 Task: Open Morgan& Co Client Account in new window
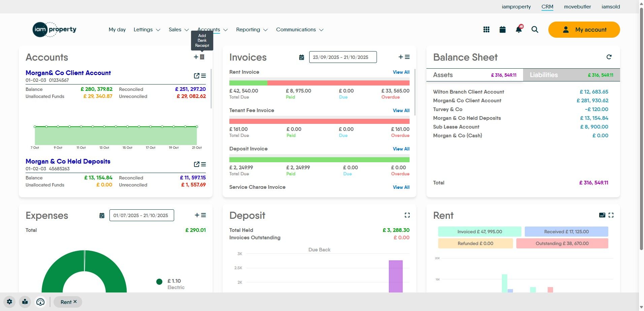197,76
